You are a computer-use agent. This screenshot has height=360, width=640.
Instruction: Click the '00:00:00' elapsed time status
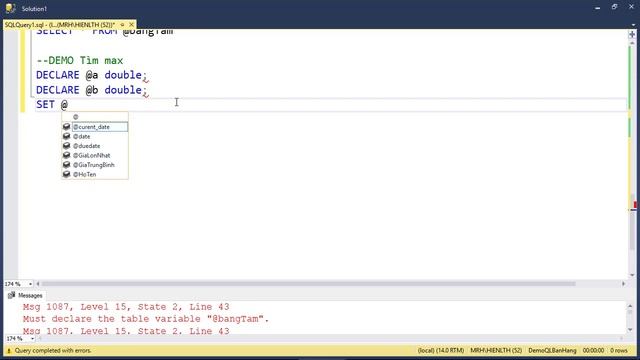(593, 351)
